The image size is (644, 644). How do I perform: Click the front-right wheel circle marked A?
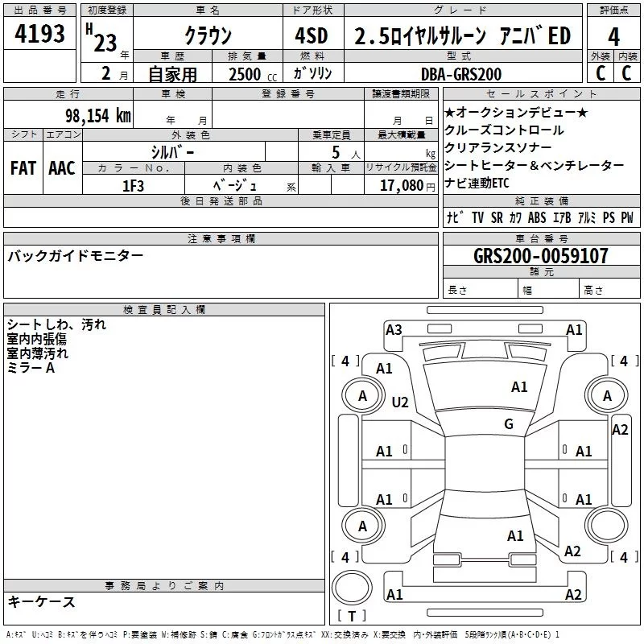607,395
